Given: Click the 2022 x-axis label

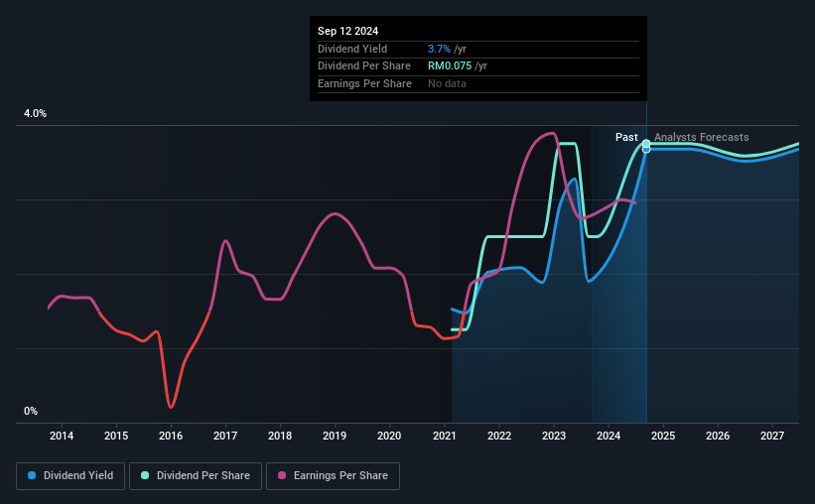Looking at the screenshot, I should click(499, 436).
